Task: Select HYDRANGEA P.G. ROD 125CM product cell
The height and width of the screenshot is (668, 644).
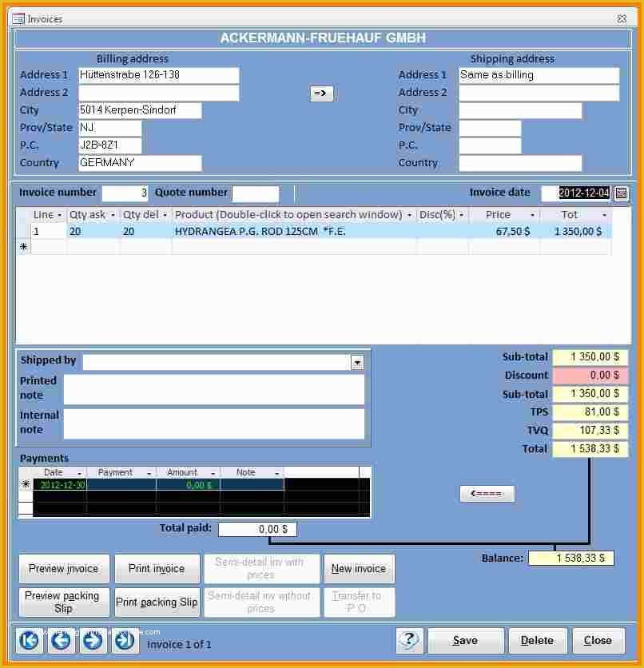Action: pos(294,232)
